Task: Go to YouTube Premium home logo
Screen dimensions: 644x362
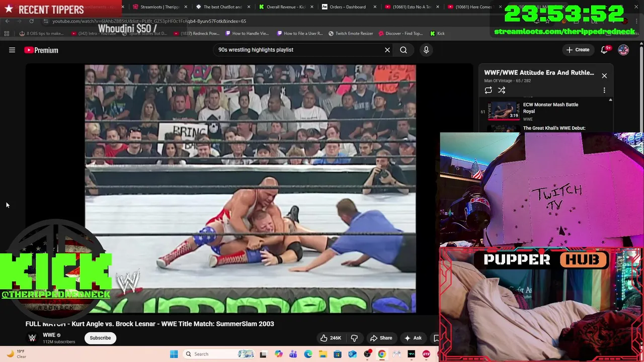Action: (41, 50)
